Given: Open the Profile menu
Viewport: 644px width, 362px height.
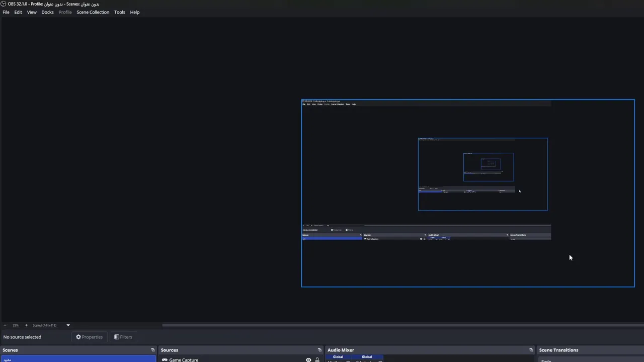Looking at the screenshot, I should [x=65, y=12].
